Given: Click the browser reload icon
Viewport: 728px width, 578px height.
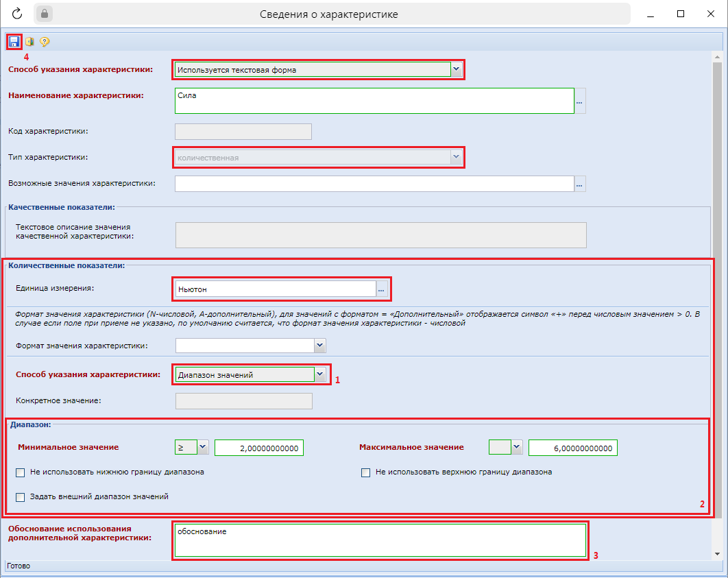Looking at the screenshot, I should click(x=18, y=14).
